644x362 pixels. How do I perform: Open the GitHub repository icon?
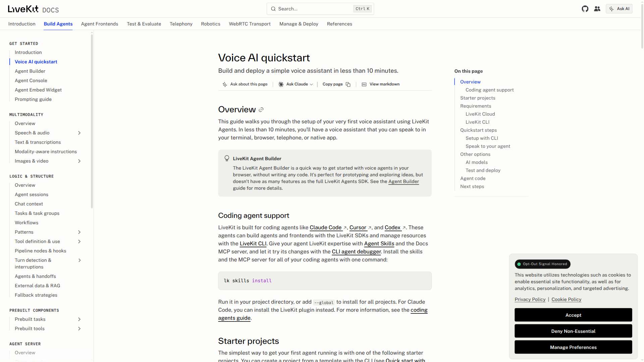(585, 9)
